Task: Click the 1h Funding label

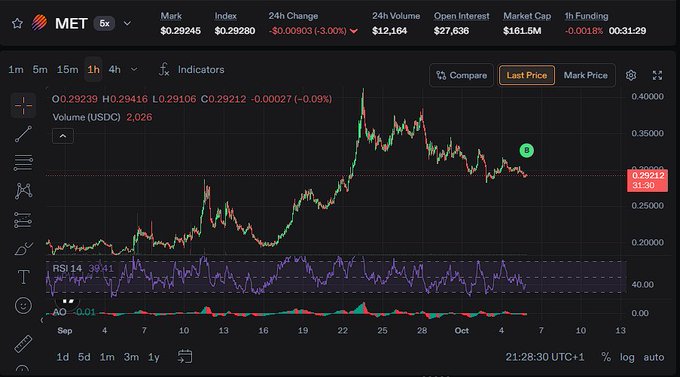Action: point(586,16)
